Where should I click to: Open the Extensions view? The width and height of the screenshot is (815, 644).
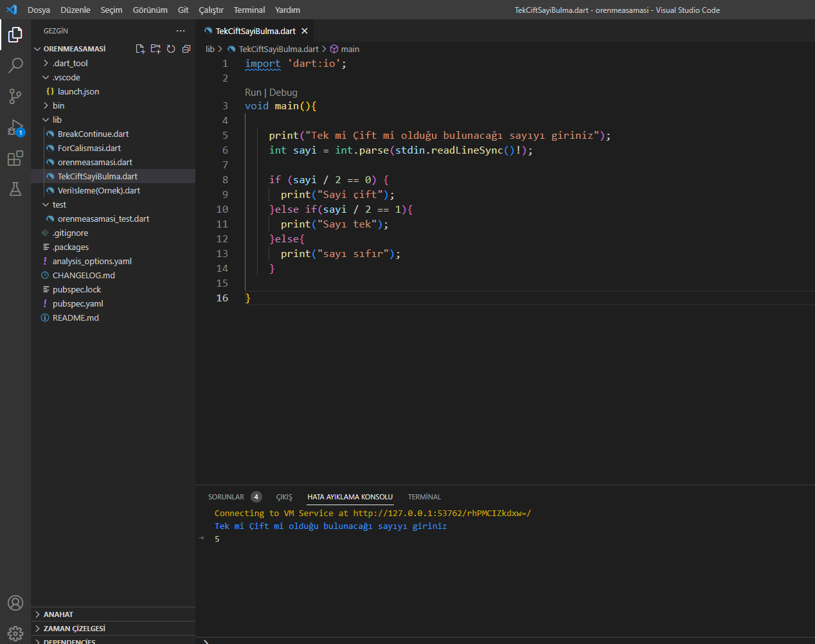15,158
